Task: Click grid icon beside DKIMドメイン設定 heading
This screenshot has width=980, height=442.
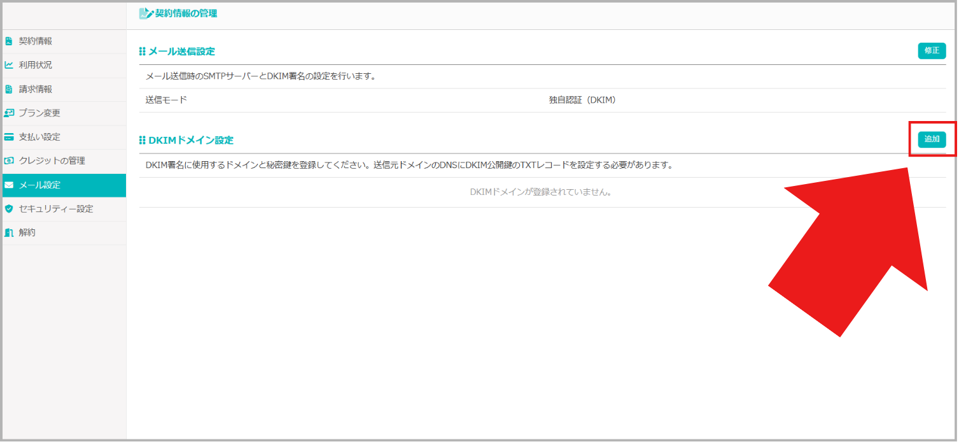Action: [x=143, y=140]
